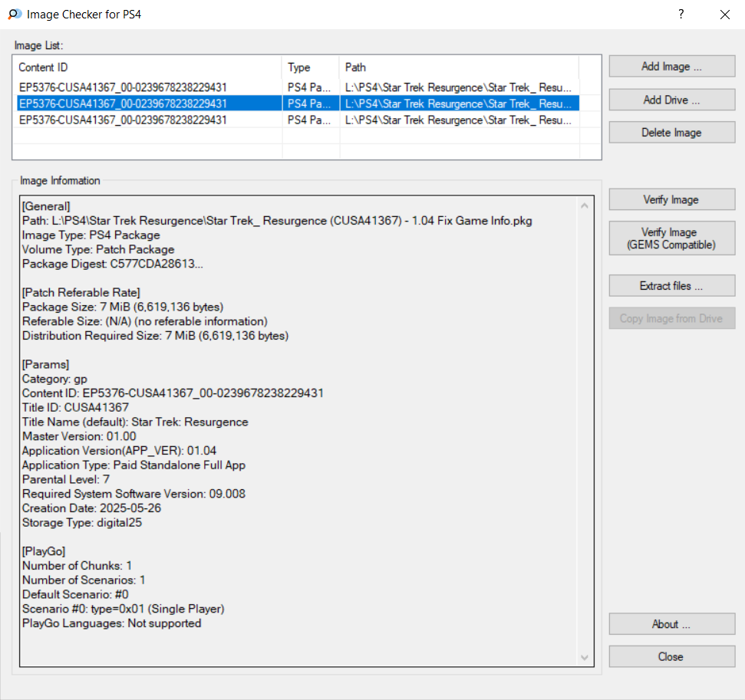Screen dimensions: 745x700
Task: Click the Title ID: CUSA41367 line
Action: [75, 407]
